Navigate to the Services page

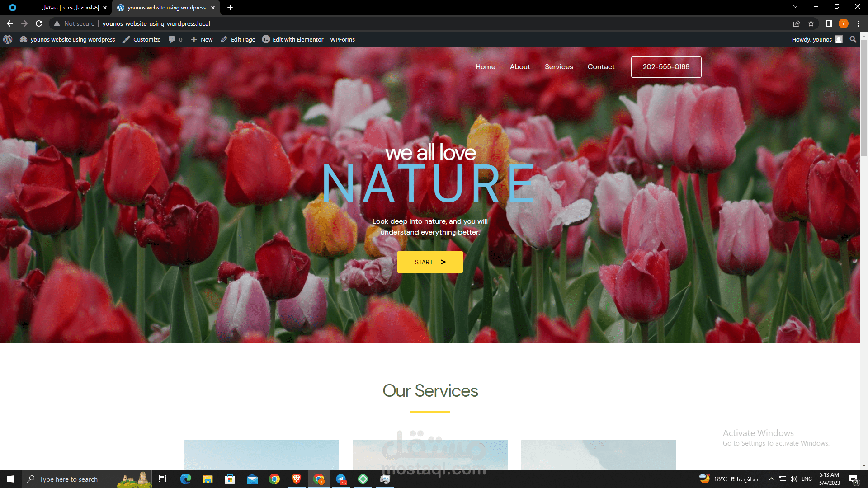(x=559, y=66)
